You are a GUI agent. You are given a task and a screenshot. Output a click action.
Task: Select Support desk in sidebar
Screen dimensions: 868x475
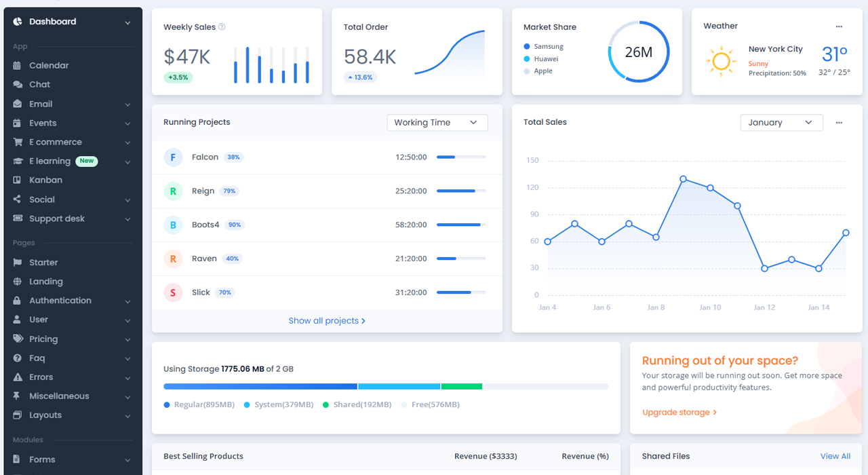pos(57,218)
